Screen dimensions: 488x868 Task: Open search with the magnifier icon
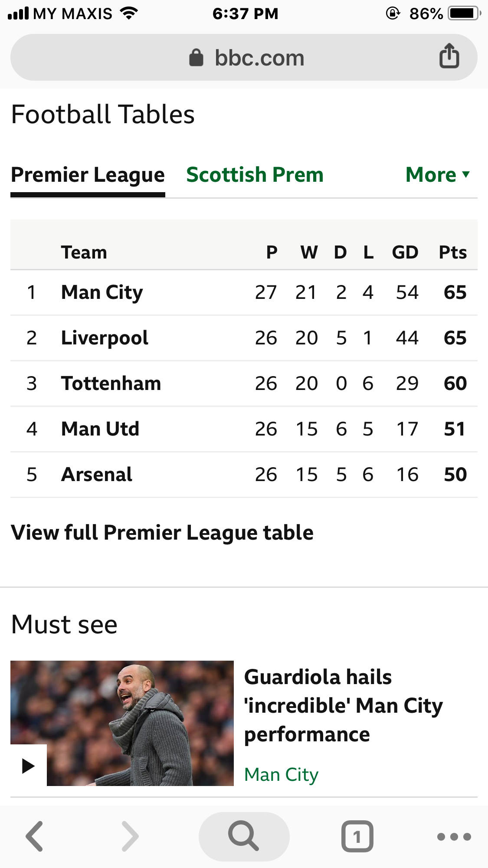[244, 836]
